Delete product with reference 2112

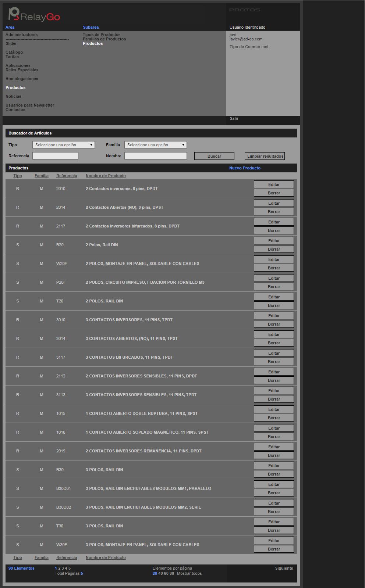[274, 380]
